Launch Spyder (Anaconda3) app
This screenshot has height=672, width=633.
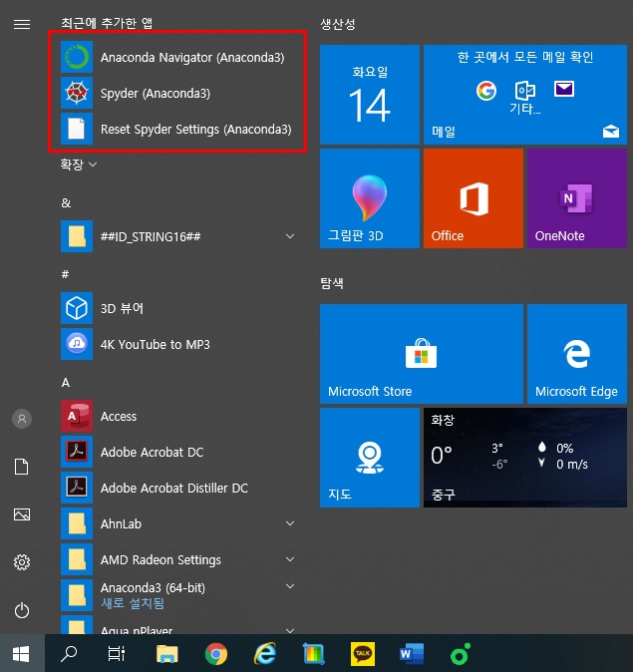pyautogui.click(x=176, y=93)
